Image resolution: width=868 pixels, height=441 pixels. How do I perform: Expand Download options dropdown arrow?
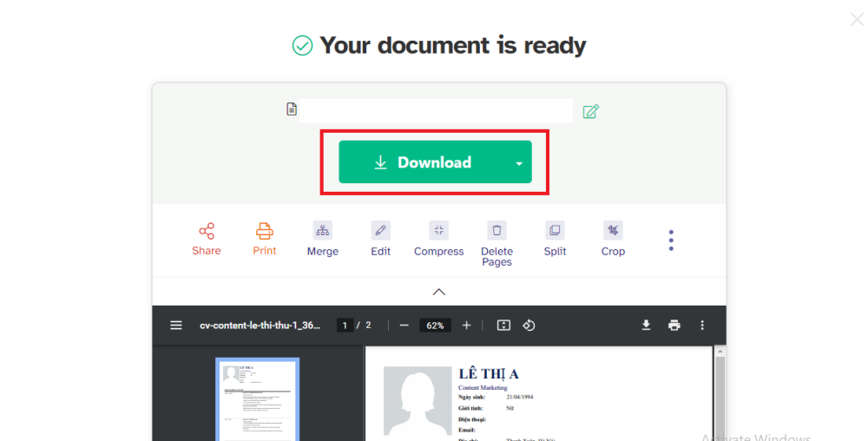[x=519, y=163]
